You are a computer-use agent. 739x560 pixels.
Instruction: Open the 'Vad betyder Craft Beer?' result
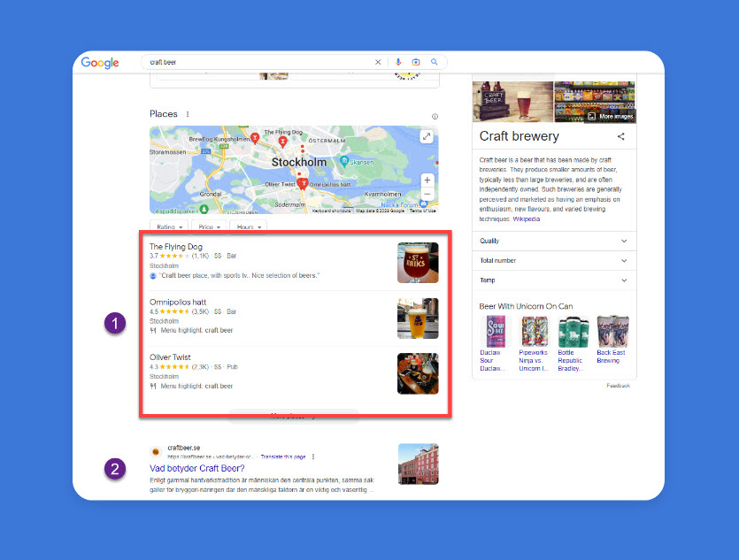(196, 468)
